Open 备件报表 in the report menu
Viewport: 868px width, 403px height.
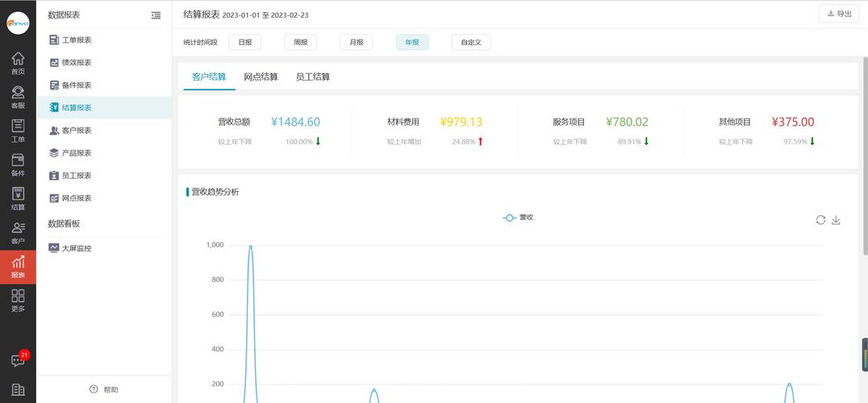[104, 85]
